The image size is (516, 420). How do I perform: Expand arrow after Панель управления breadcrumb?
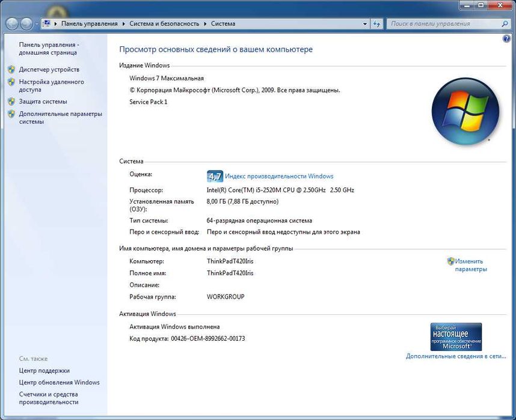(x=124, y=23)
